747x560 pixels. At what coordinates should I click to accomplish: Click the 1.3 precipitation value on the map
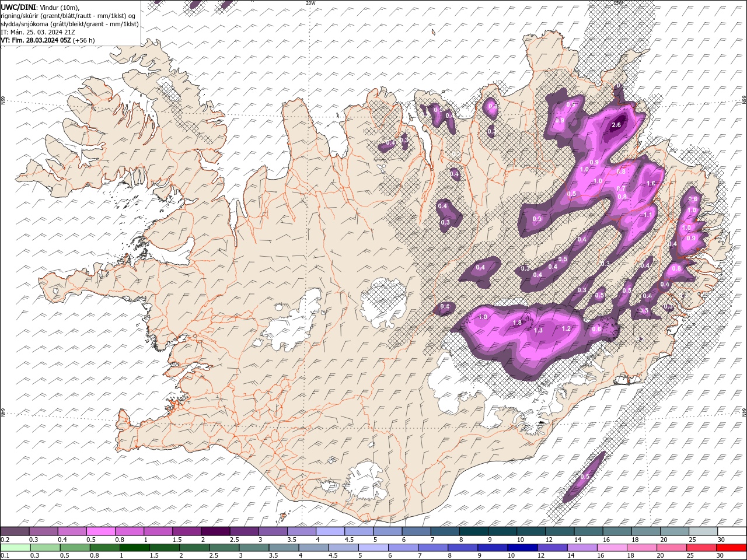click(x=538, y=330)
